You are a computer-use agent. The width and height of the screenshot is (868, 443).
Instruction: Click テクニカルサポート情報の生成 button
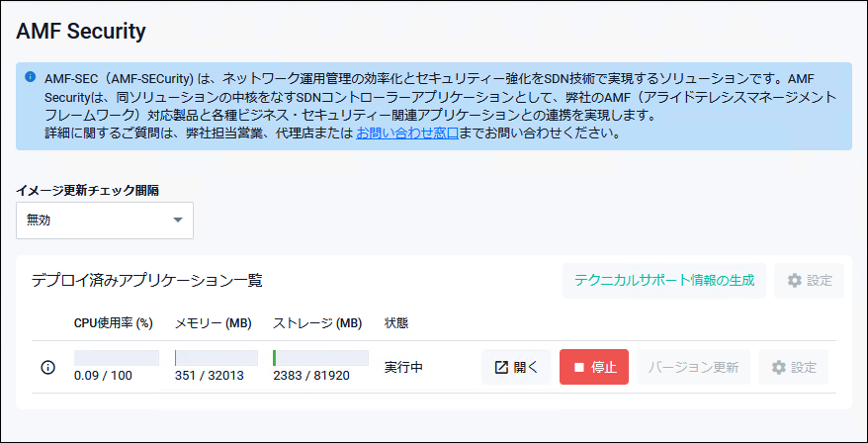click(664, 281)
